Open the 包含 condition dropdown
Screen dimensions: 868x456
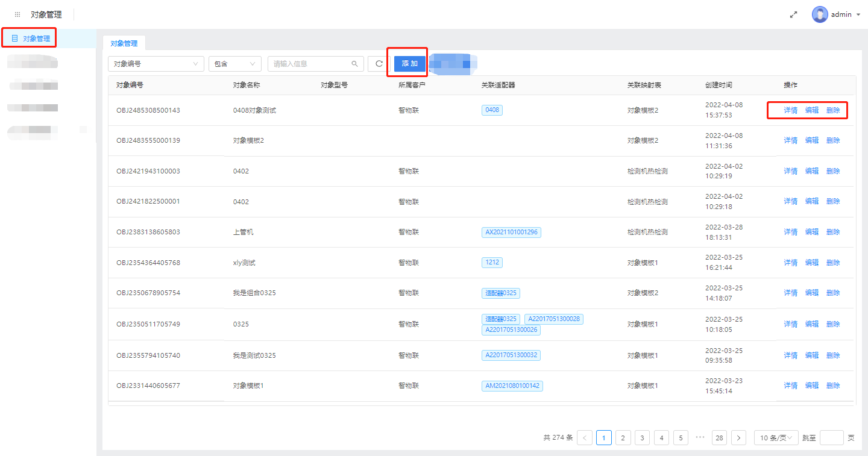[x=234, y=64]
